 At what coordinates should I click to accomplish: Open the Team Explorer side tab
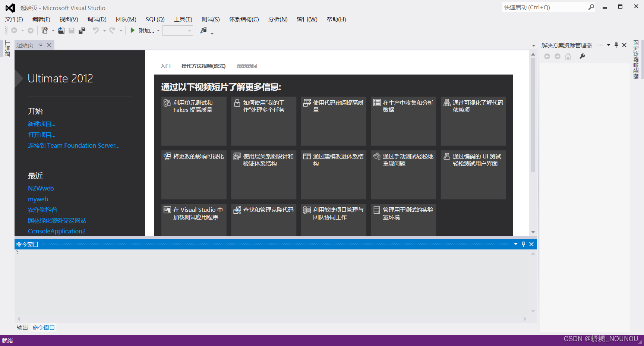[x=636, y=59]
